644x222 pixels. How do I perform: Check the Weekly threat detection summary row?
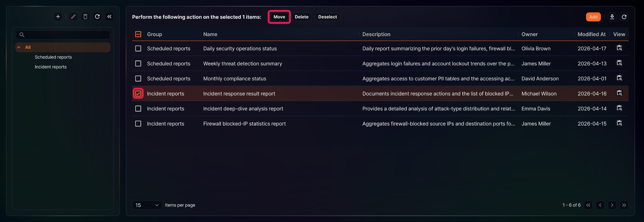(138, 64)
